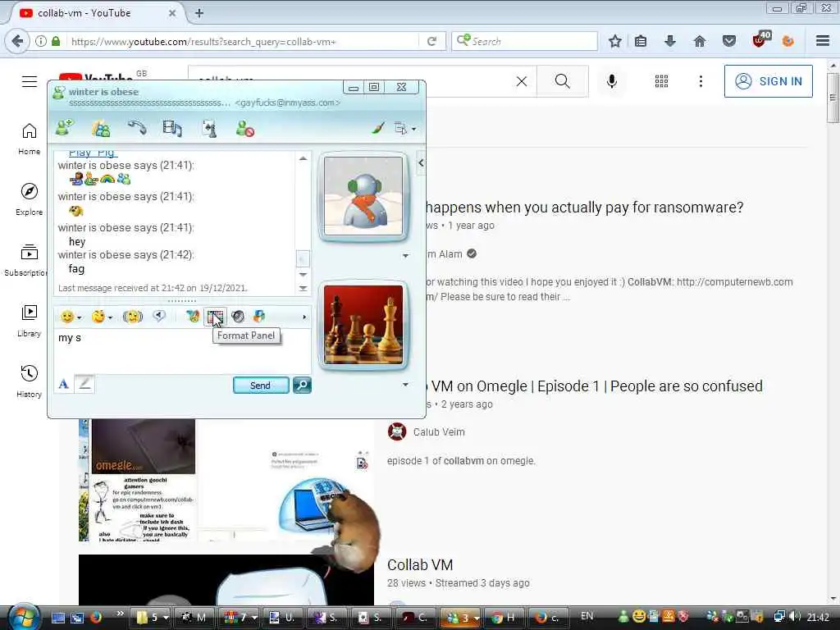Open Explore in YouTube sidebar
The height and width of the screenshot is (630, 840).
(x=30, y=199)
